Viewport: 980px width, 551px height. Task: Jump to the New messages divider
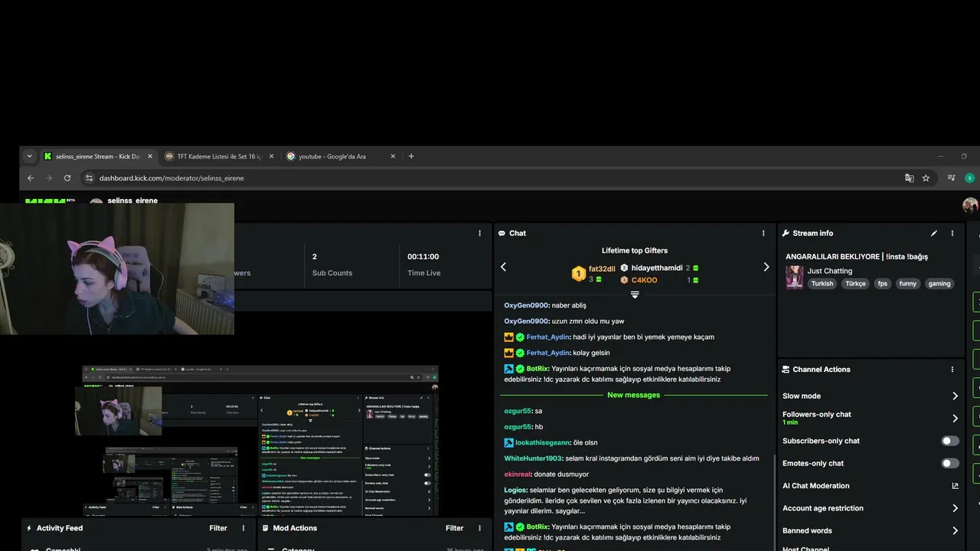[x=633, y=395]
